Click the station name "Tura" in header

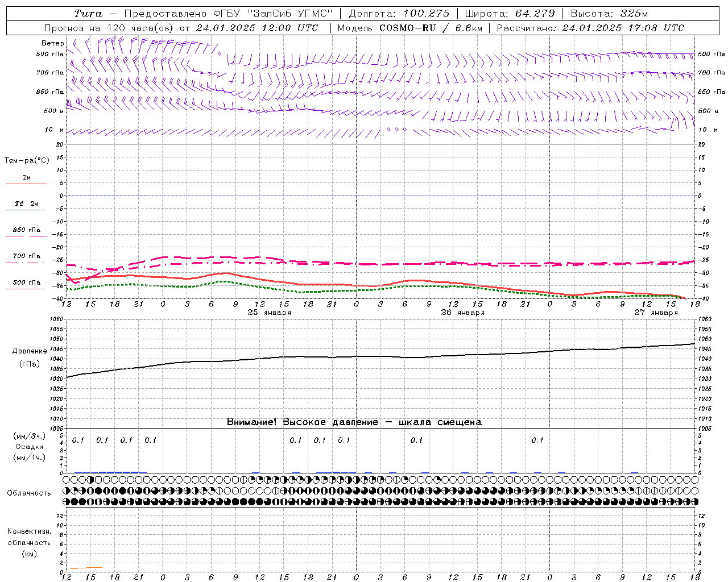click(x=88, y=14)
